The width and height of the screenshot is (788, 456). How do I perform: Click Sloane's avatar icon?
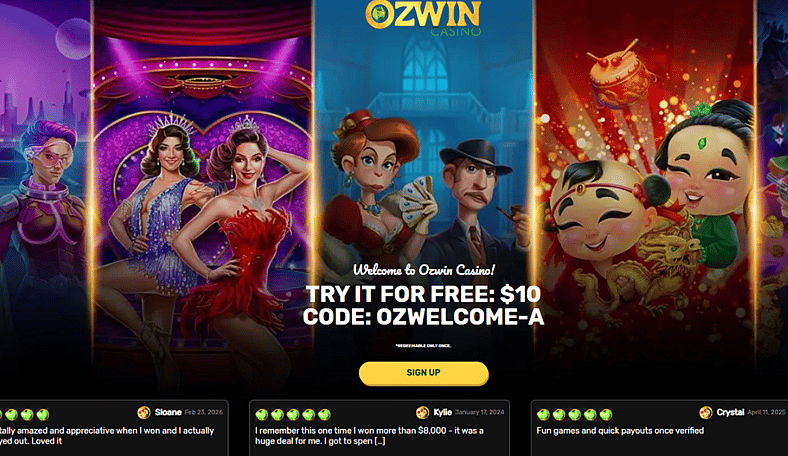click(x=144, y=413)
